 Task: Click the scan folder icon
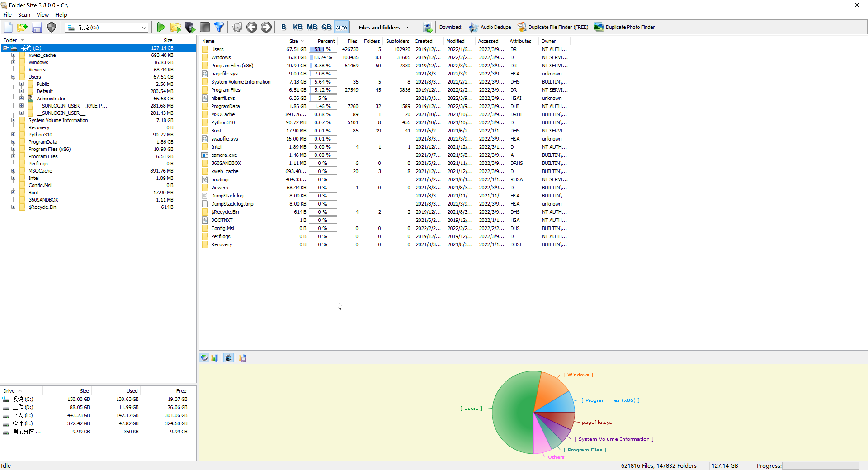point(176,27)
